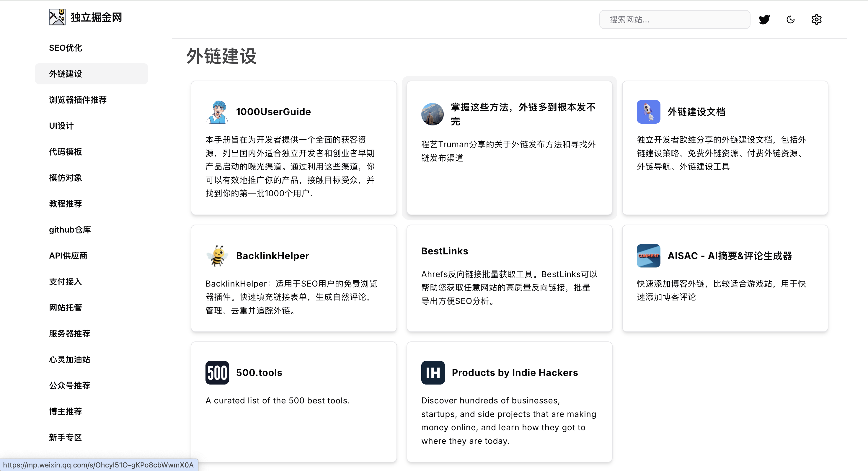
Task: Open the settings gear icon
Action: (x=816, y=19)
